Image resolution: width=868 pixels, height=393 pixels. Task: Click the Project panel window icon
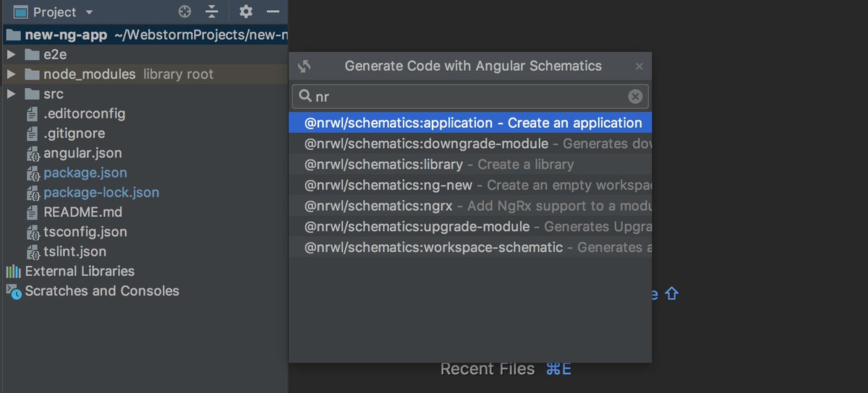tap(21, 12)
